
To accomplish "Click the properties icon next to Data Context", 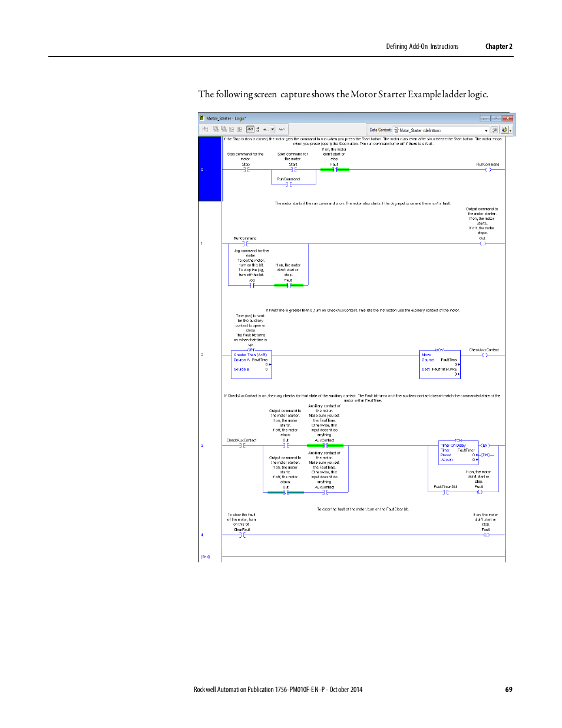I will tap(494, 130).
